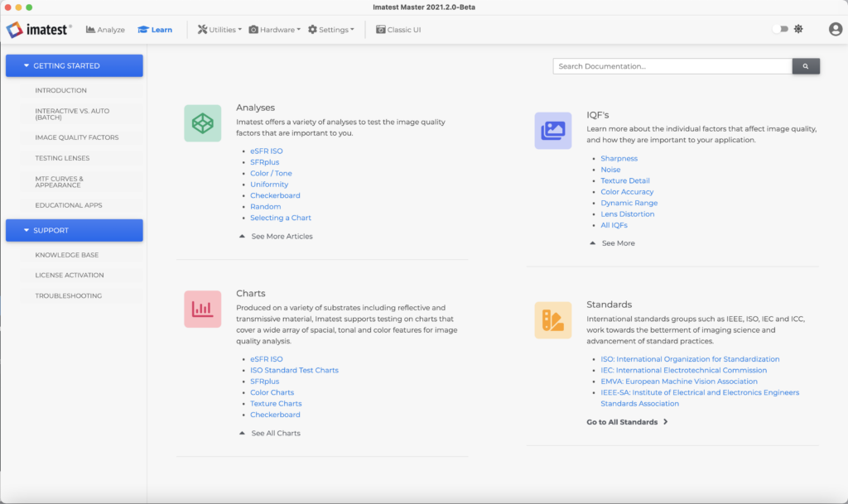Viewport: 848px width, 504px height.
Task: Open the Uniformity link
Action: tap(269, 185)
